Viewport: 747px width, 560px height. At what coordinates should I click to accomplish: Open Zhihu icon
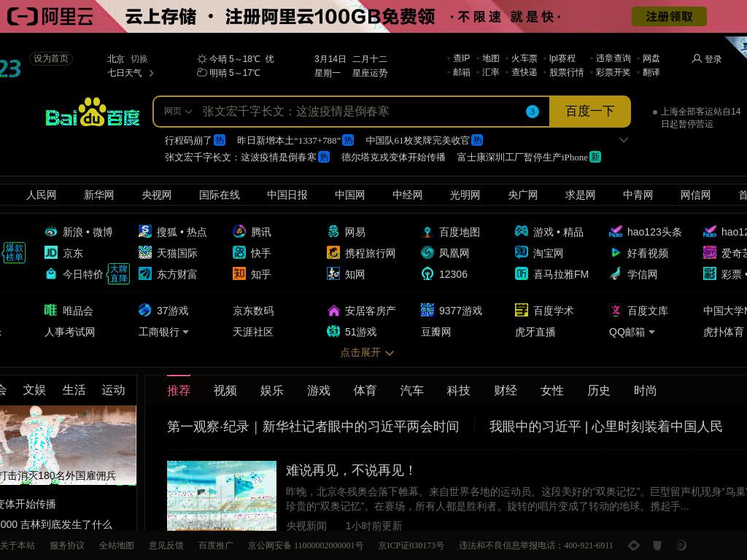(x=239, y=274)
